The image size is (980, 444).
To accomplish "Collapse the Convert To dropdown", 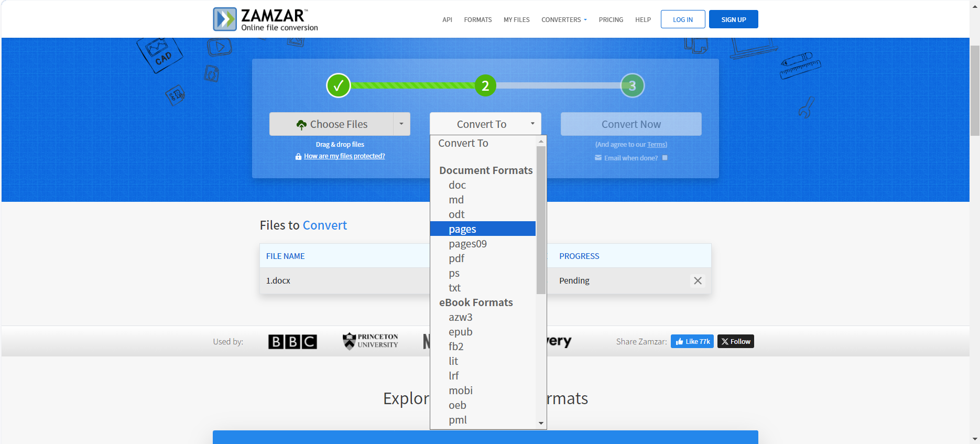I will pyautogui.click(x=485, y=124).
